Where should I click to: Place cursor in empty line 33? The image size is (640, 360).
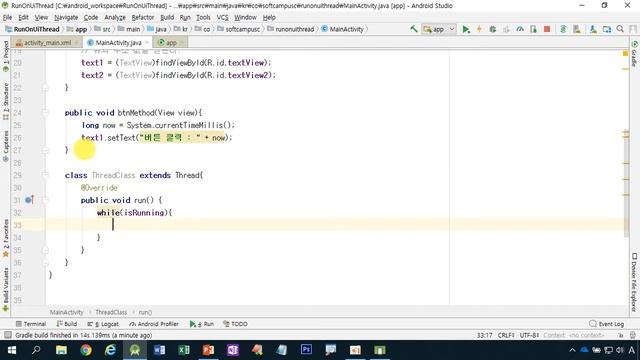coord(335,225)
